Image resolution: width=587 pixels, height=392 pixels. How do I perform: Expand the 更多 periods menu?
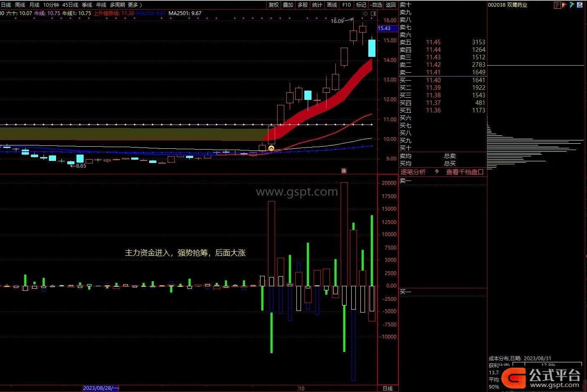coord(135,5)
